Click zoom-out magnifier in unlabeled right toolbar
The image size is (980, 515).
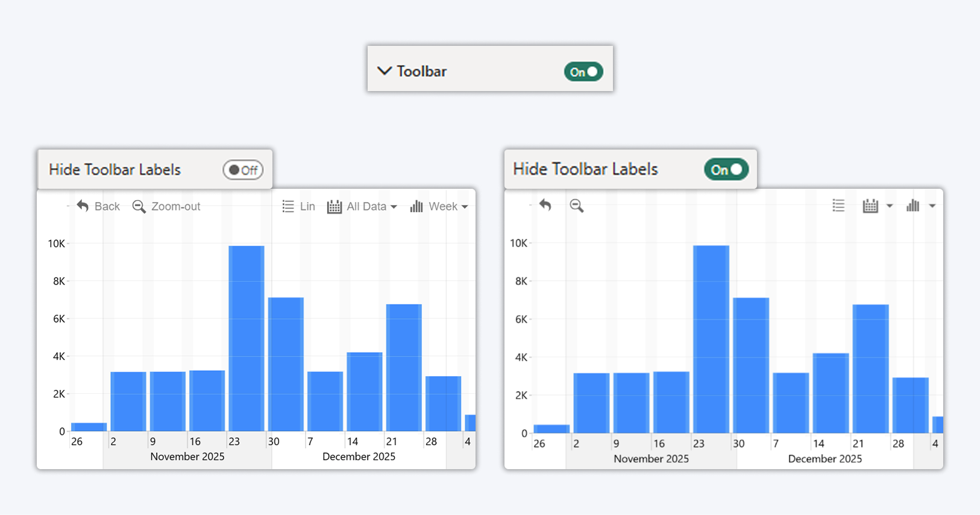coord(576,206)
